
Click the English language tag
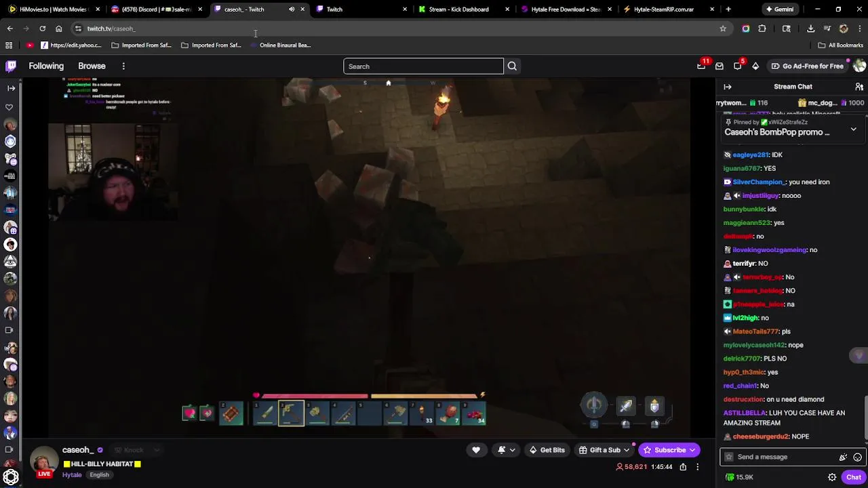coord(99,474)
